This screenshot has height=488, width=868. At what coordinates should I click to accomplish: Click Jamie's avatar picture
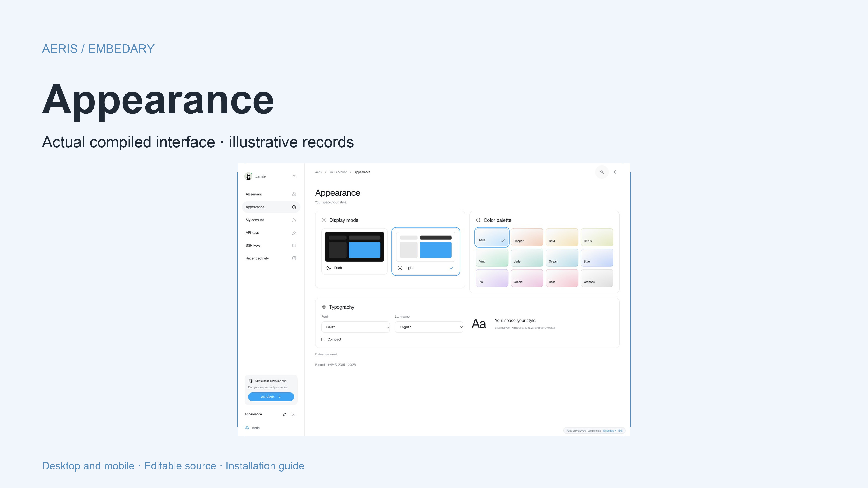click(x=248, y=176)
